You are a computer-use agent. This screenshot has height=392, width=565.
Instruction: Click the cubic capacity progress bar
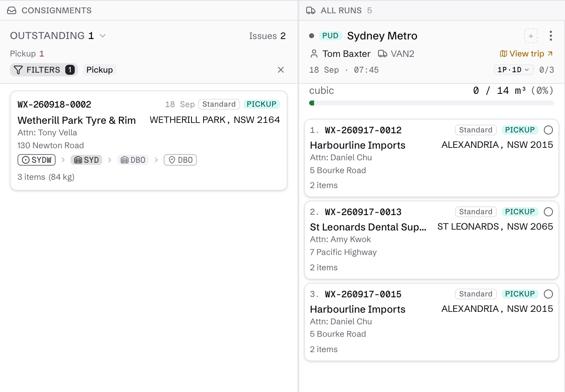tap(432, 103)
